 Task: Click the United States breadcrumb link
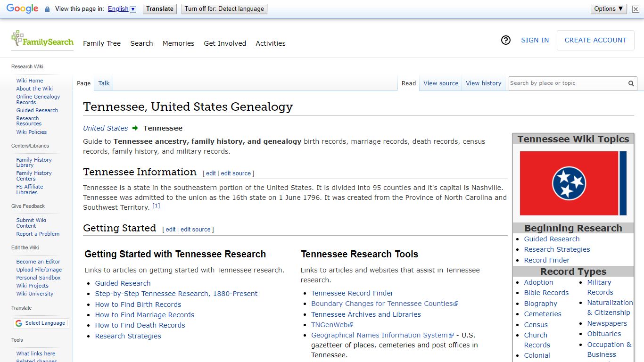pyautogui.click(x=105, y=128)
